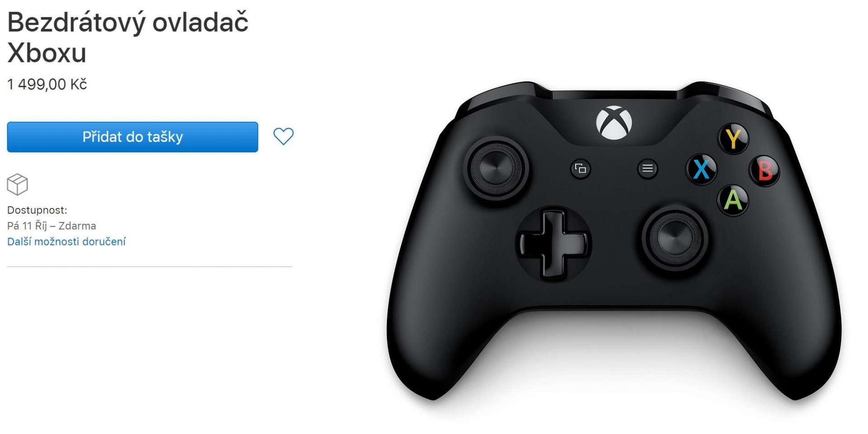Click the controller's View button icon
Viewport: 868px width, 434px height.
coord(580,169)
